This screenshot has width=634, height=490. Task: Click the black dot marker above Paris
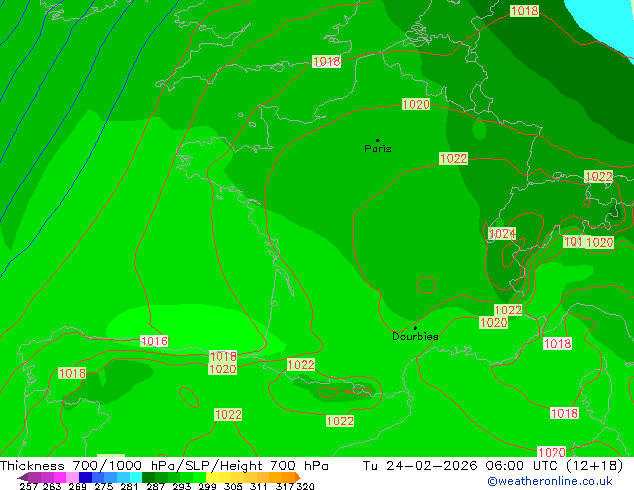coord(378,140)
